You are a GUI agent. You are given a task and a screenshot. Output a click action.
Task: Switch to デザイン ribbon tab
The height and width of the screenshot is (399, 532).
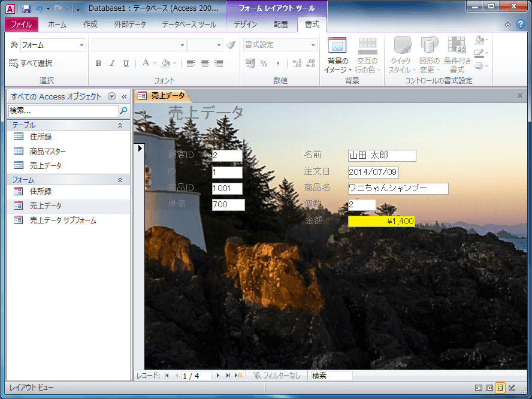tap(245, 24)
